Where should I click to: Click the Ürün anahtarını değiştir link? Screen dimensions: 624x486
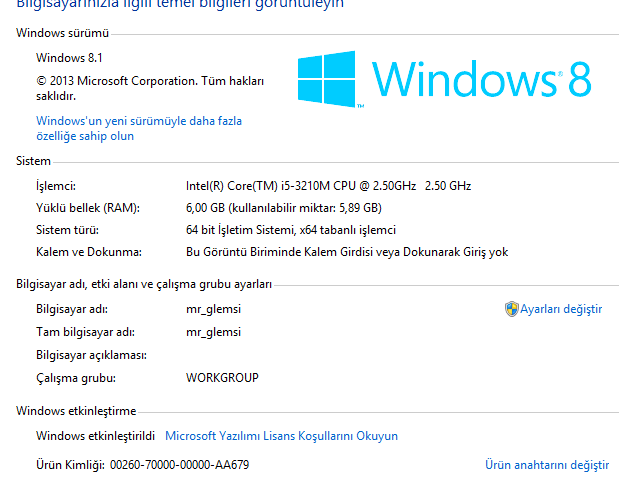click(547, 465)
